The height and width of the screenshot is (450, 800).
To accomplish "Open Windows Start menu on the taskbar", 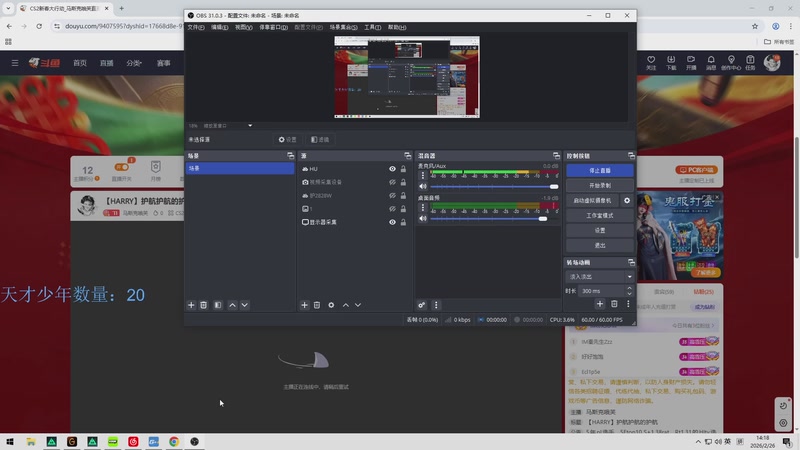I will point(10,442).
